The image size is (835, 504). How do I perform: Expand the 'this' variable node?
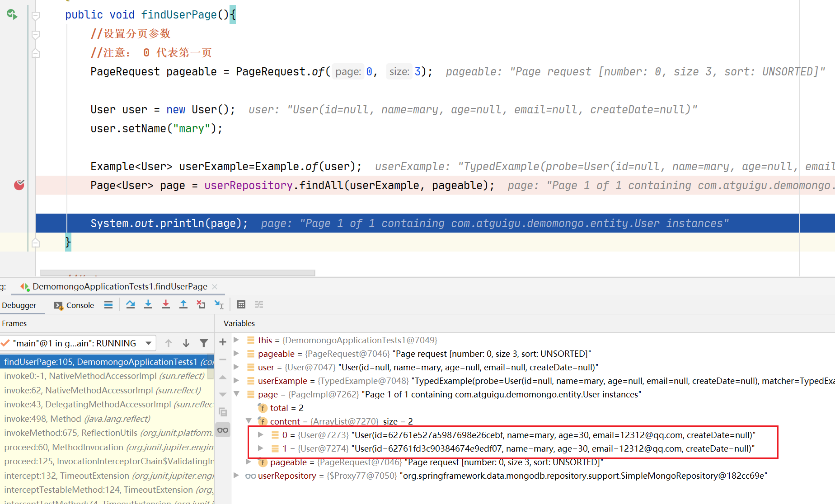(x=236, y=340)
